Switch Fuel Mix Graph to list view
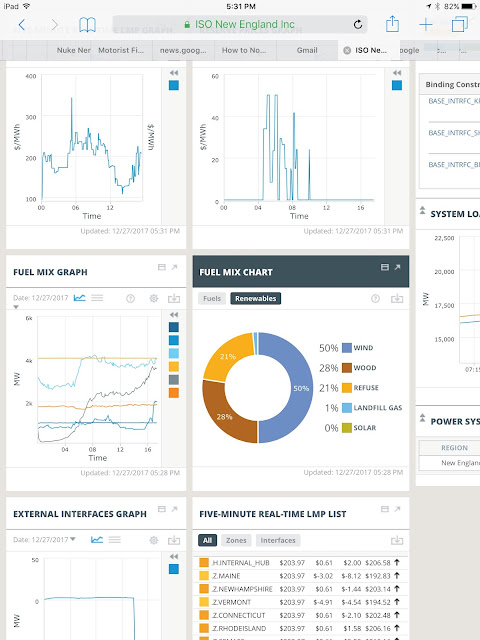The image size is (480, 640). pyautogui.click(x=97, y=298)
